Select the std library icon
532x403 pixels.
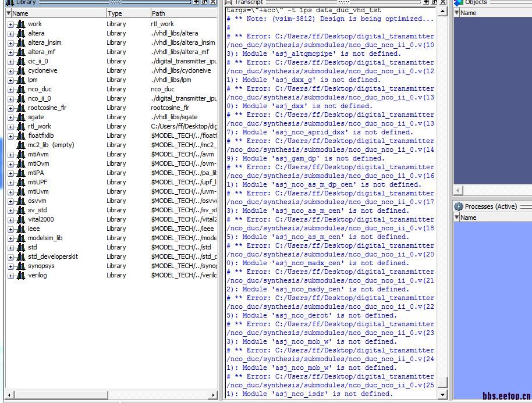click(21, 248)
